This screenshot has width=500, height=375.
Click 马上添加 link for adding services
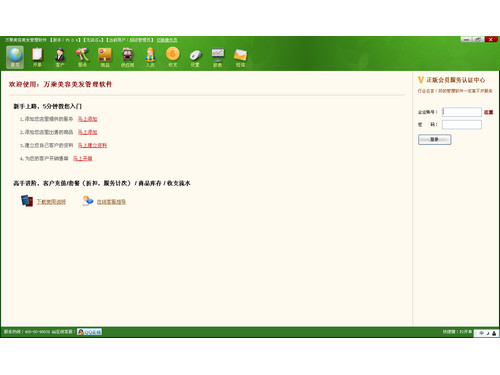point(88,119)
